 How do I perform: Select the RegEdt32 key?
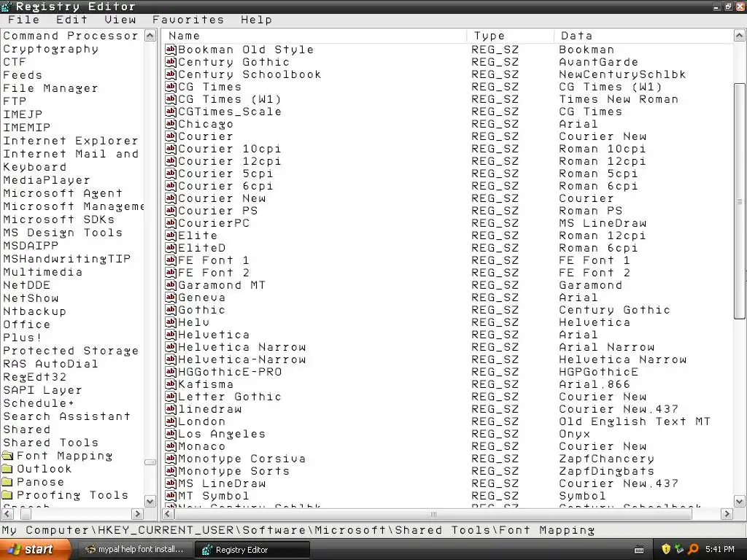click(x=35, y=377)
